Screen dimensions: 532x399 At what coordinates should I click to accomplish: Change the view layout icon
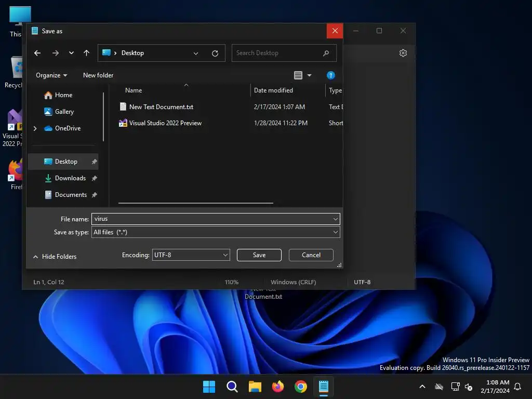pyautogui.click(x=298, y=75)
